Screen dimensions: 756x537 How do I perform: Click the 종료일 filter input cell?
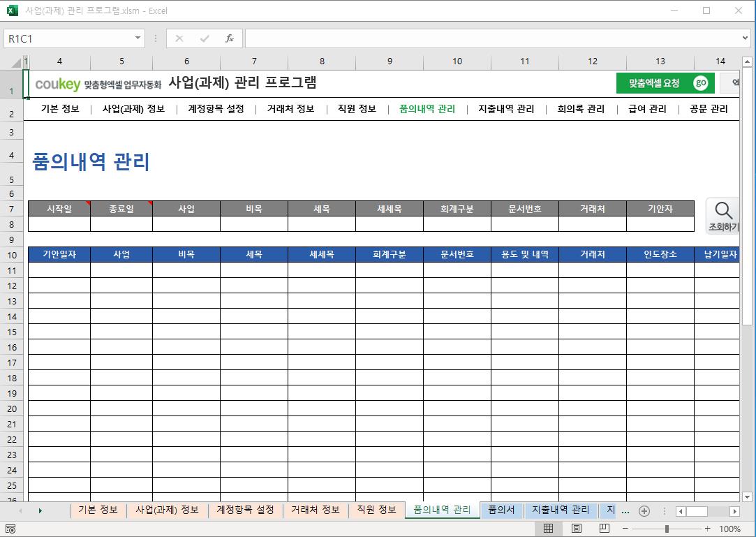121,224
